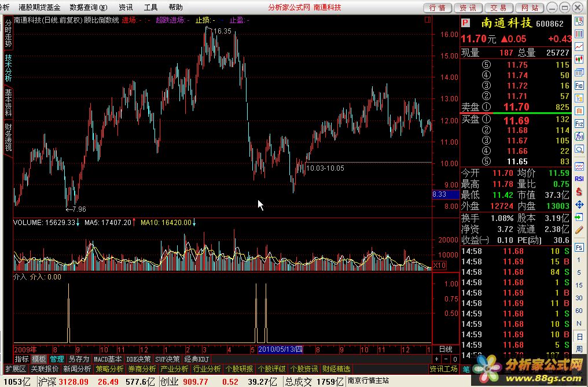Viewport: 588px width, 387px height.
Task: Switch to the 分时走势 side tab
Action: 8,33
